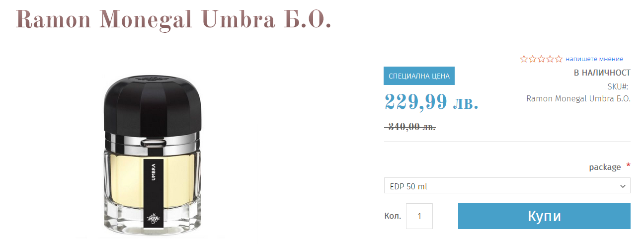
Task: Open the package dropdown EDP 50 ml
Action: pyautogui.click(x=507, y=186)
